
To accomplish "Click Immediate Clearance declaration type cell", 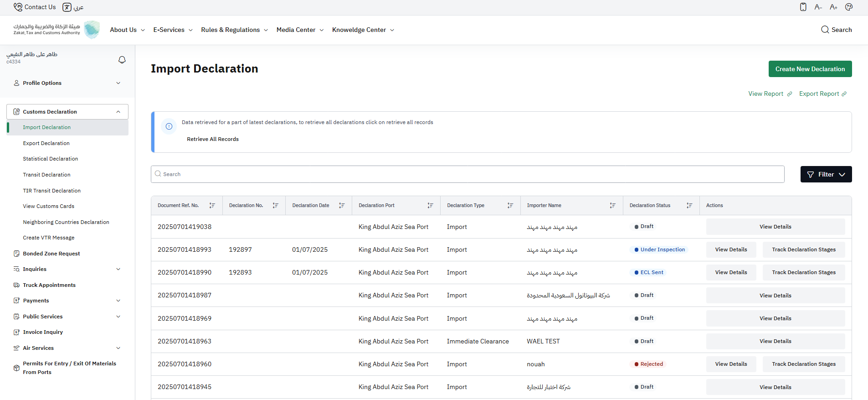I will 478,341.
